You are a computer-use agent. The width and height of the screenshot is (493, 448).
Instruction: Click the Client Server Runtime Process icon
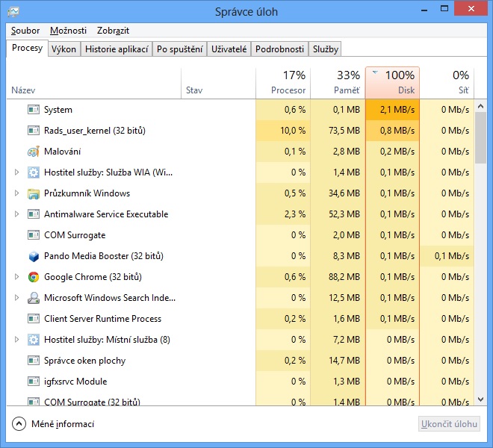coord(34,319)
